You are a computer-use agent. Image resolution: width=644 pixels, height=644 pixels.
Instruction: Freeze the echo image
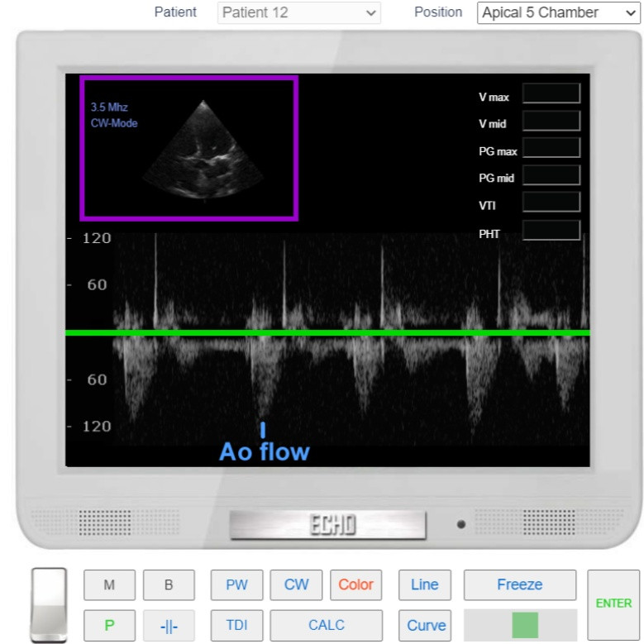point(520,584)
